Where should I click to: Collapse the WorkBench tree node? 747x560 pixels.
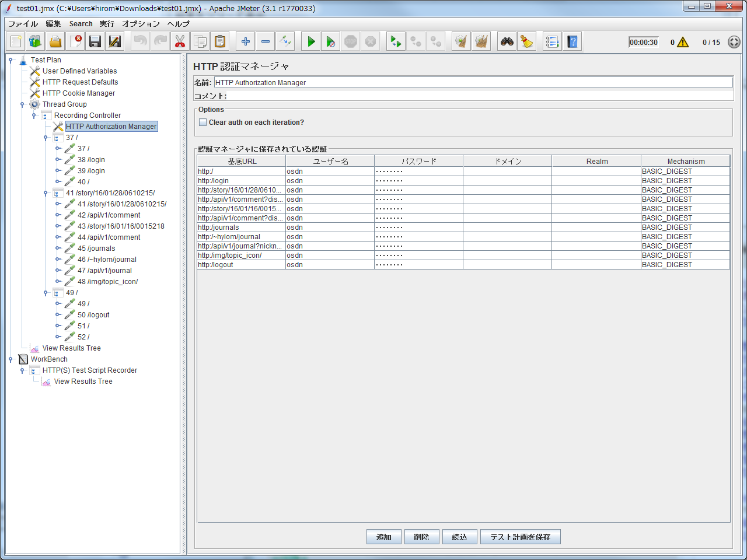point(11,359)
